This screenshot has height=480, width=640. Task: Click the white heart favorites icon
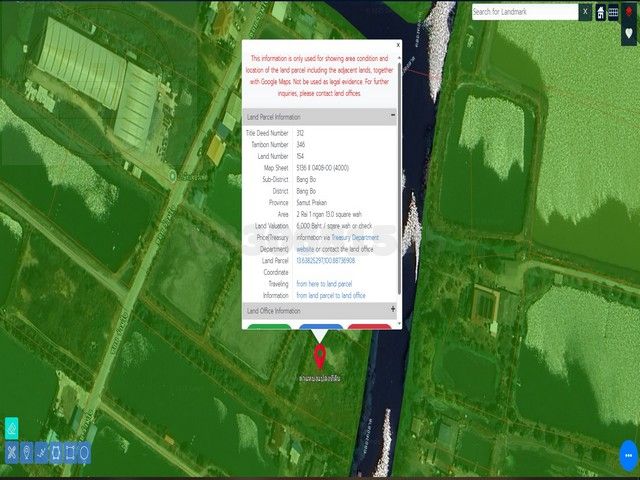point(629,32)
